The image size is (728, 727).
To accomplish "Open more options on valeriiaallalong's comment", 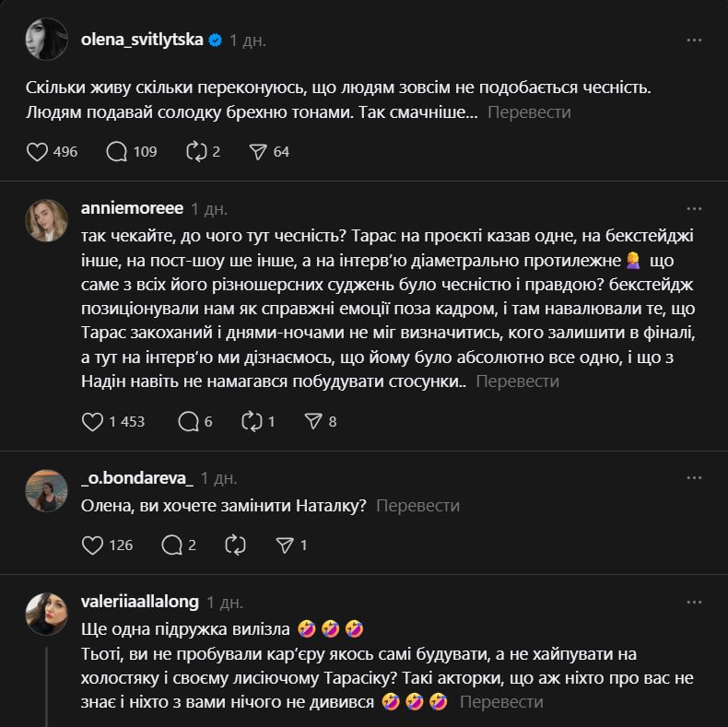I will 695,602.
